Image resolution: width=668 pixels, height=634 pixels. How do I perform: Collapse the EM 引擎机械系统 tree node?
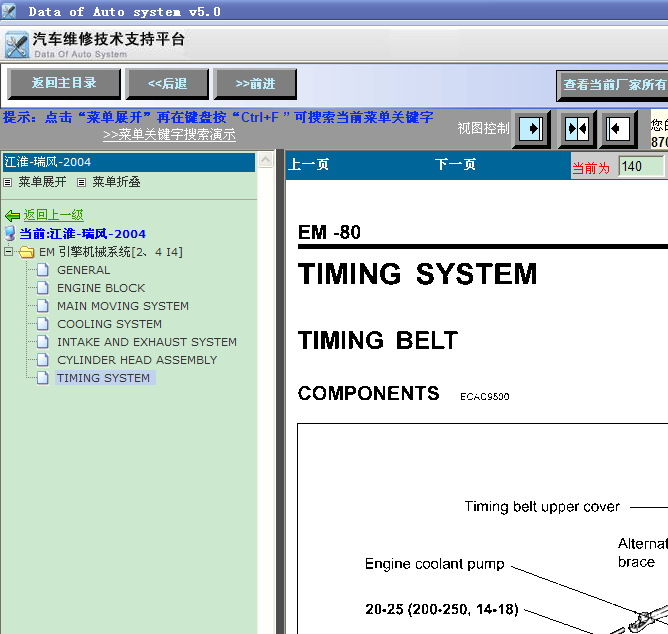[x=8, y=251]
